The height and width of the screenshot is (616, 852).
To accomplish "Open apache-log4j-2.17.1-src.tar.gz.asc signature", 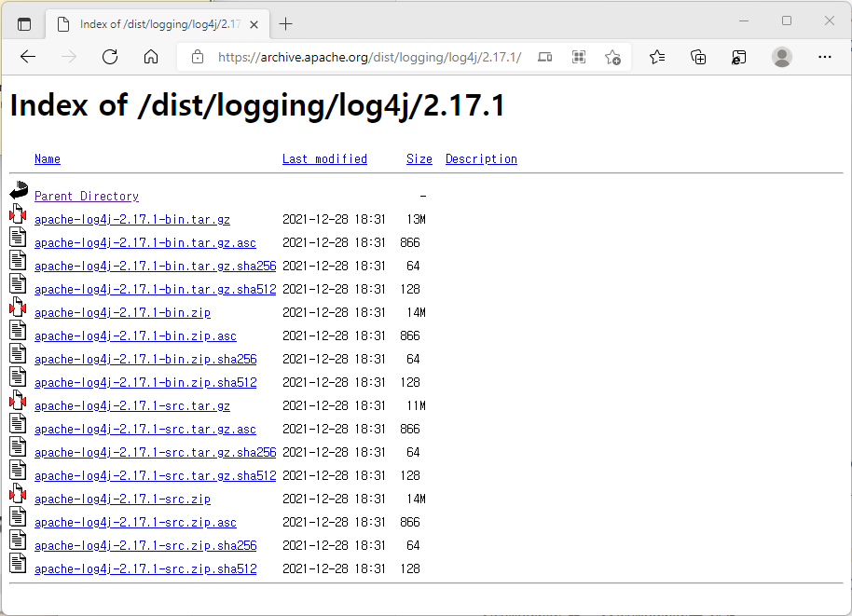I will [145, 430].
